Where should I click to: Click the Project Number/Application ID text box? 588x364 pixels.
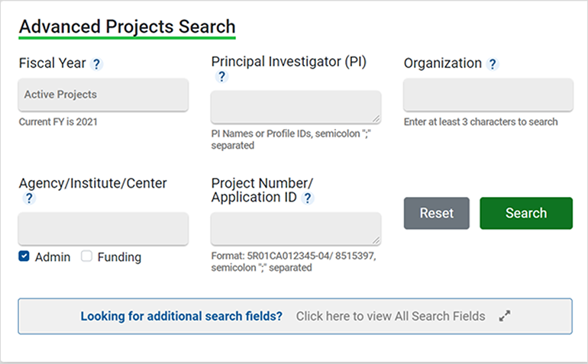[296, 229]
